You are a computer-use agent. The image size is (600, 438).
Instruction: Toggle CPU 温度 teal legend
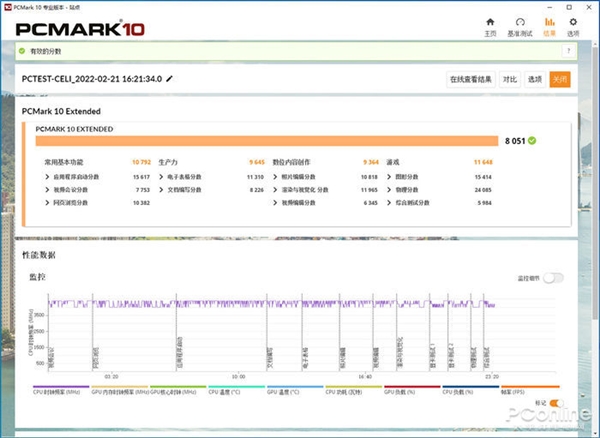pos(236,390)
